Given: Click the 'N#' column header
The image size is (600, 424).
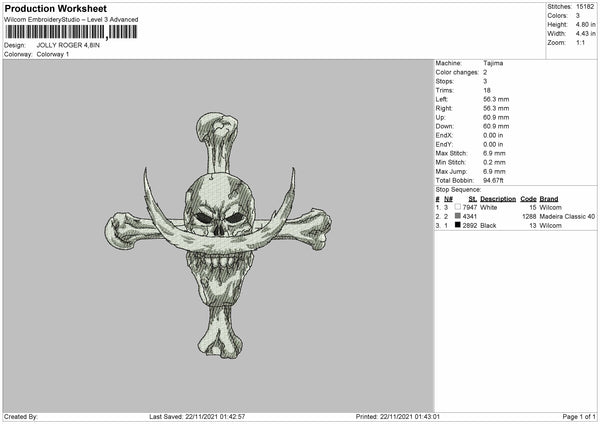Looking at the screenshot, I should pos(448,199).
